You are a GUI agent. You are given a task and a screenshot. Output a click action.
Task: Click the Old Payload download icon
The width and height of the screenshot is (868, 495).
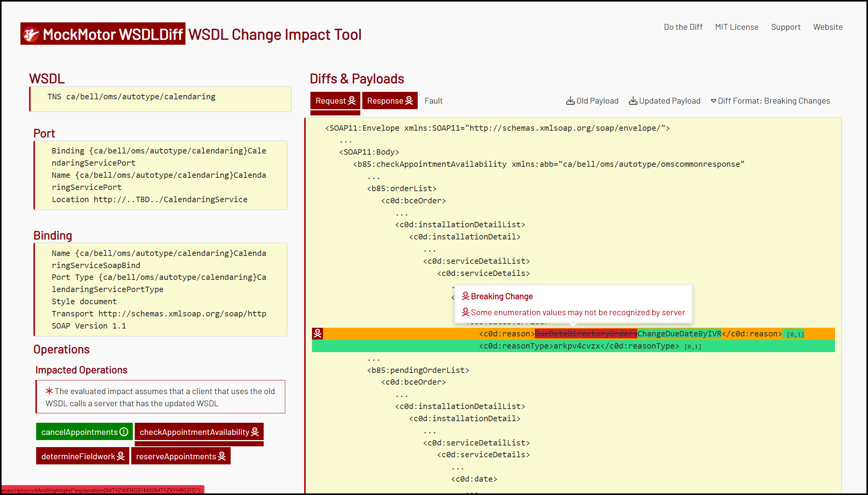click(570, 101)
